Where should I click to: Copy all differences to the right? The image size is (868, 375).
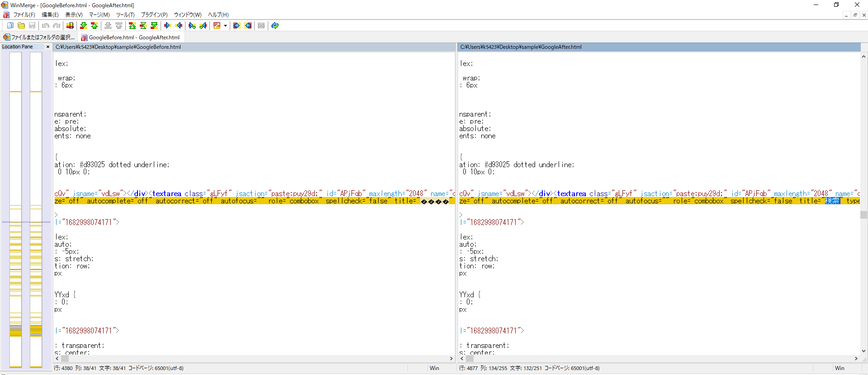(237, 26)
